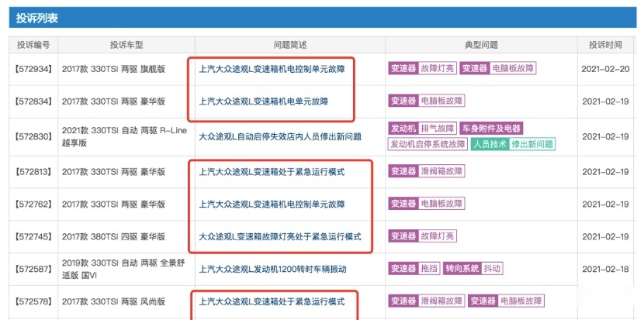
Task: Open the 大众途观L变速箱故障灯亮处于紧急运行模式 link
Action: [x=280, y=236]
